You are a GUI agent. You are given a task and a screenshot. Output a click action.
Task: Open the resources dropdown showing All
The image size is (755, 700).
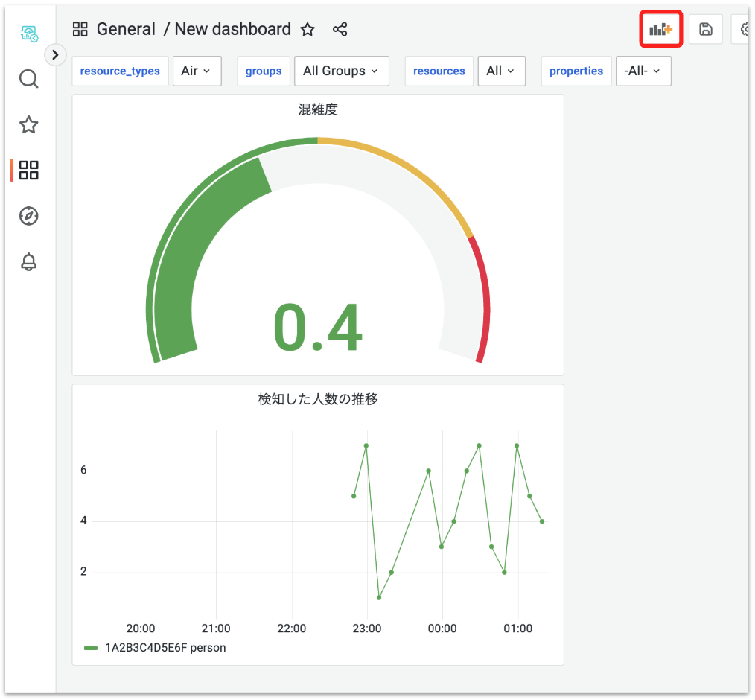click(x=501, y=71)
